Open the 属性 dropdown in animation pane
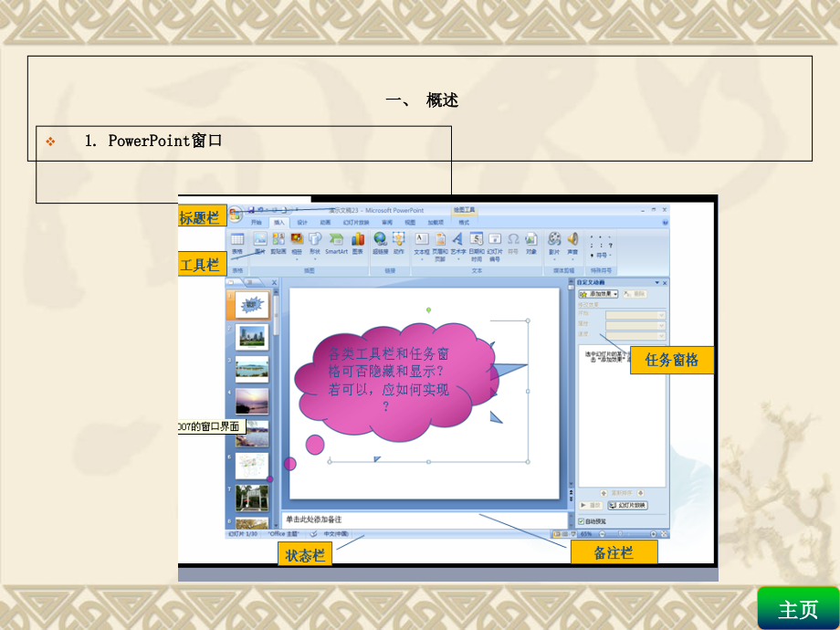 click(635, 325)
